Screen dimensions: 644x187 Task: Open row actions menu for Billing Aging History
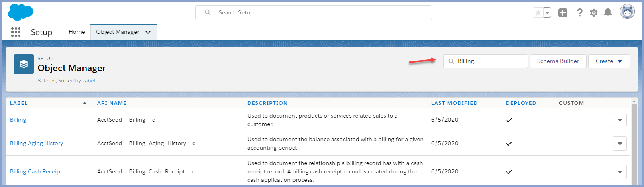click(620, 144)
